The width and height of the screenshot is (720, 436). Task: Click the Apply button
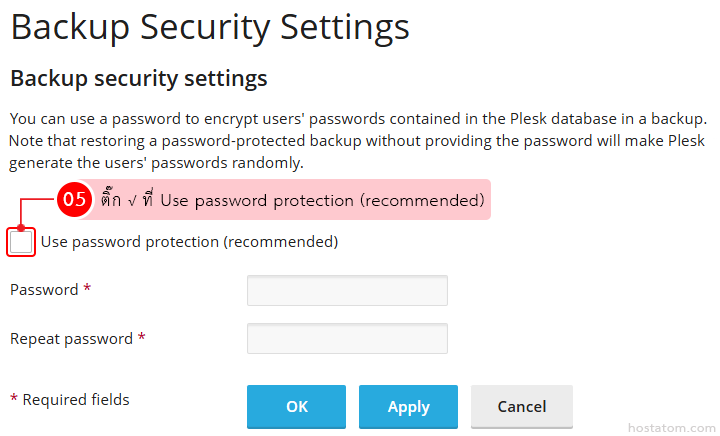(408, 407)
